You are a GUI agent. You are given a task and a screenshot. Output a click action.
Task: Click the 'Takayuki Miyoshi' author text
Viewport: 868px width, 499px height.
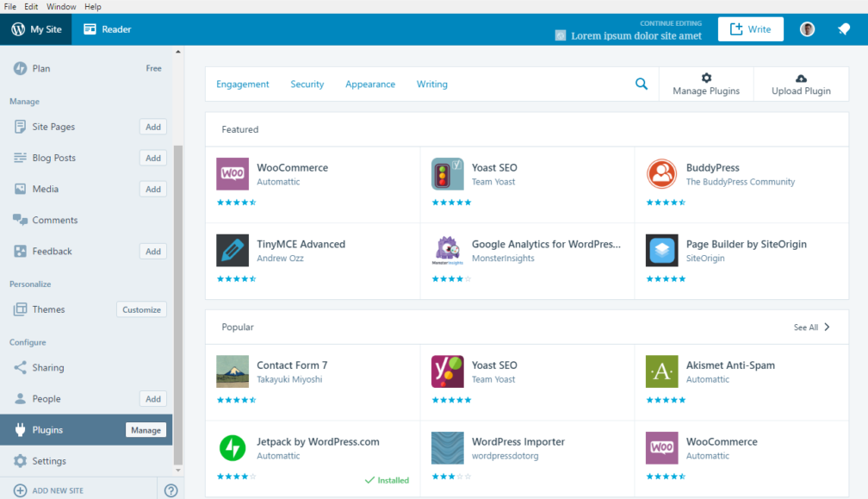(x=289, y=379)
